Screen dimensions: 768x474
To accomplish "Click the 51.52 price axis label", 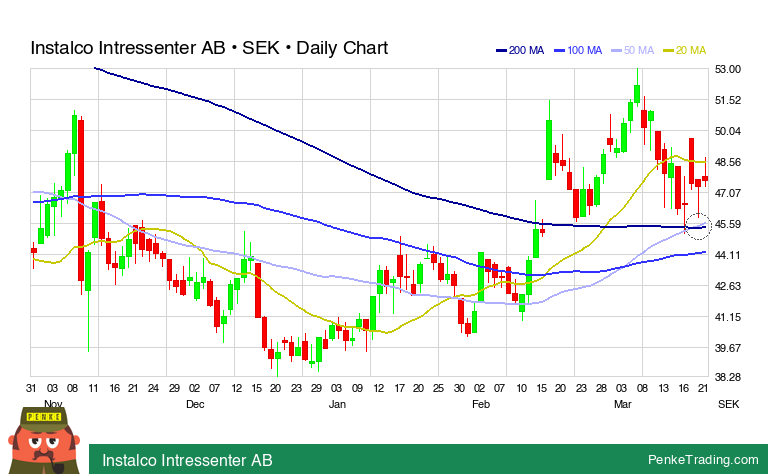I will (728, 100).
